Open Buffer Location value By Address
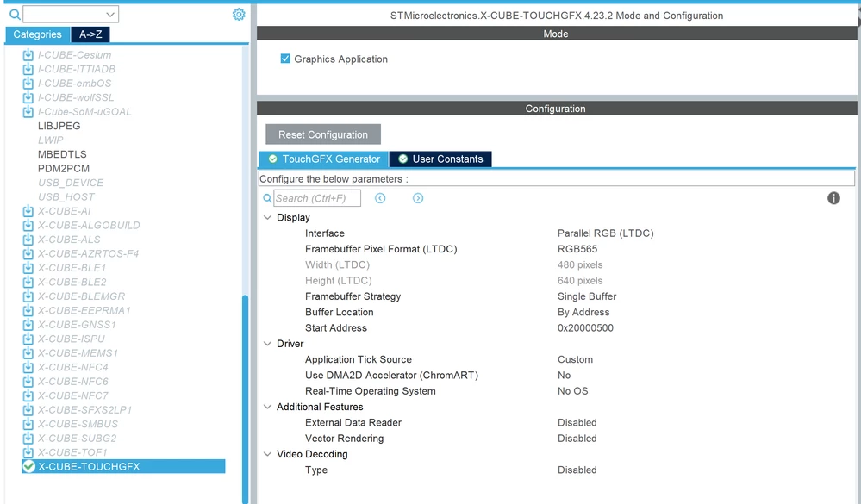This screenshot has height=504, width=861. (583, 313)
